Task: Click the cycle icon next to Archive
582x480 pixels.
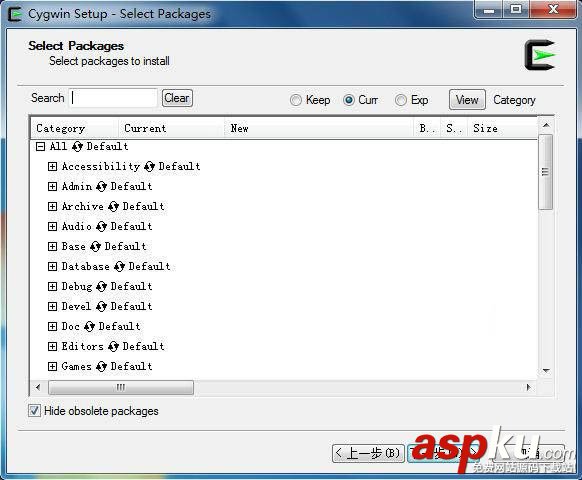Action: [113, 206]
